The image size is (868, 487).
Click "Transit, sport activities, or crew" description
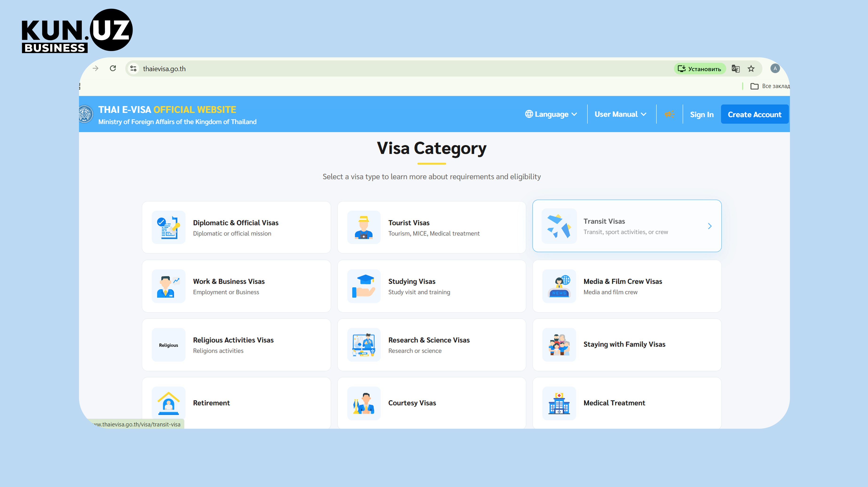click(x=626, y=232)
